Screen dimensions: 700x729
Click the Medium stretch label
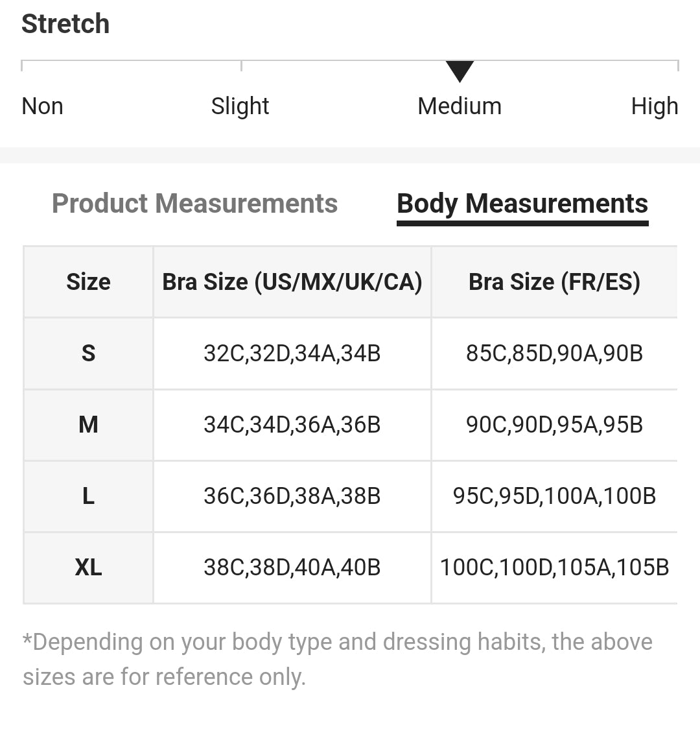pos(460,106)
